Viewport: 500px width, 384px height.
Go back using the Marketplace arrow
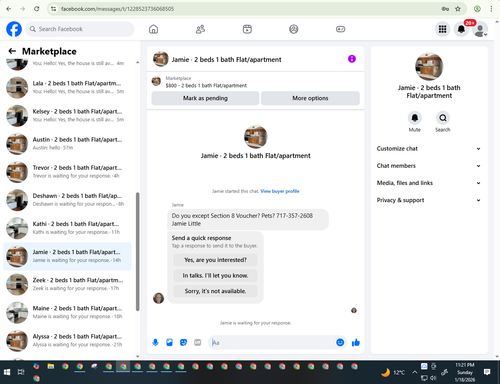coord(12,51)
